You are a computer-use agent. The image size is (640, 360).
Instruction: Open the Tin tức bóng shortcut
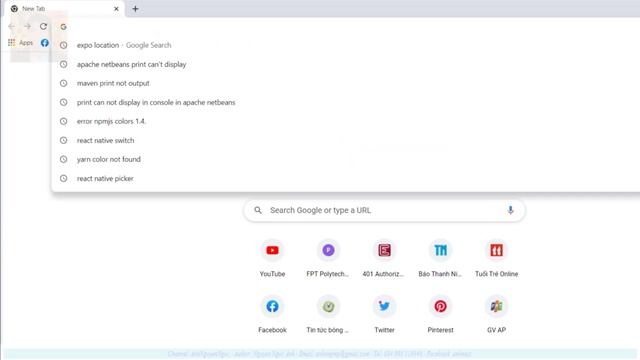(x=328, y=314)
